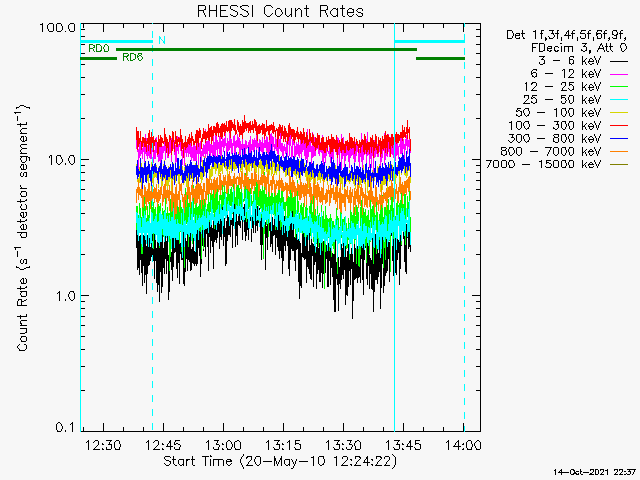
Task: Click the cyan 'N' night flag label
Action: click(x=162, y=40)
